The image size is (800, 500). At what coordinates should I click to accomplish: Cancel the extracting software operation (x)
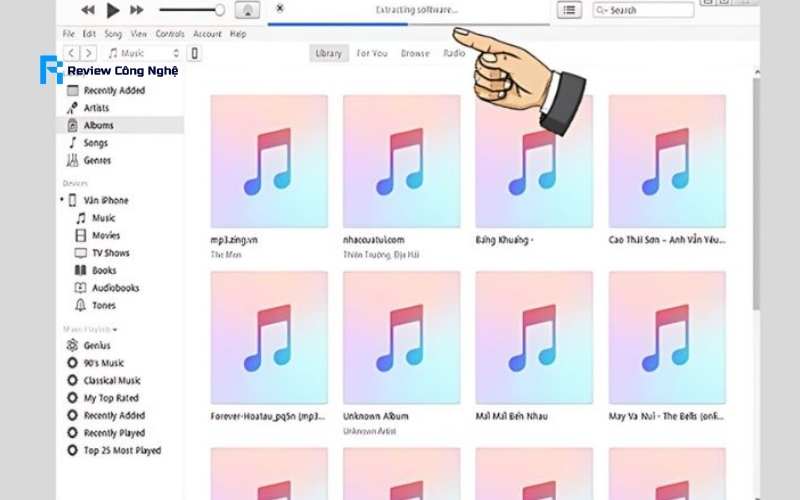pyautogui.click(x=280, y=8)
